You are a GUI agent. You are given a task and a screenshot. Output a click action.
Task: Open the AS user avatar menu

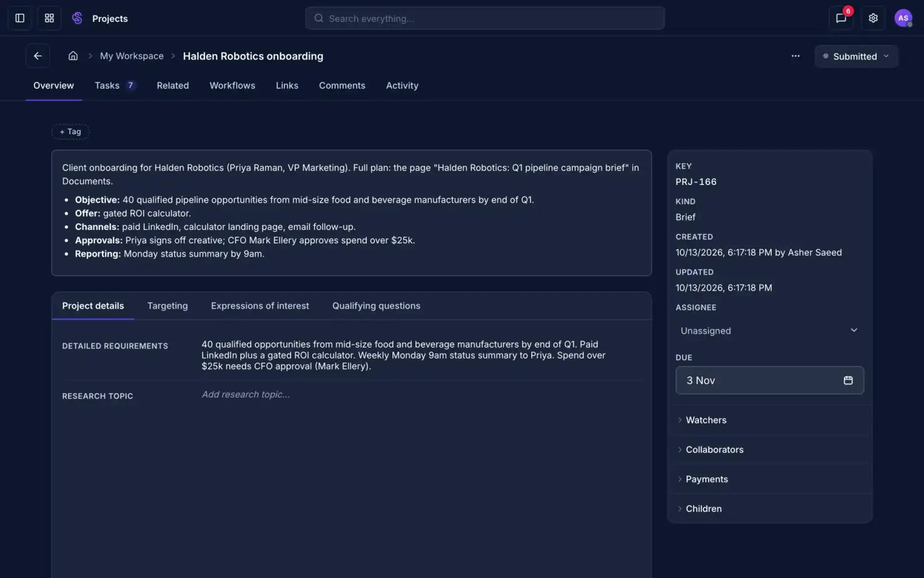tap(903, 18)
